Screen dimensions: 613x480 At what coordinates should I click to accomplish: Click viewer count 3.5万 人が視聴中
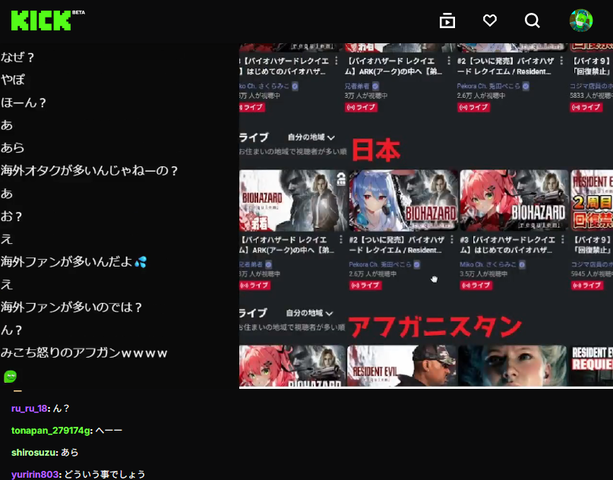pos(484,274)
